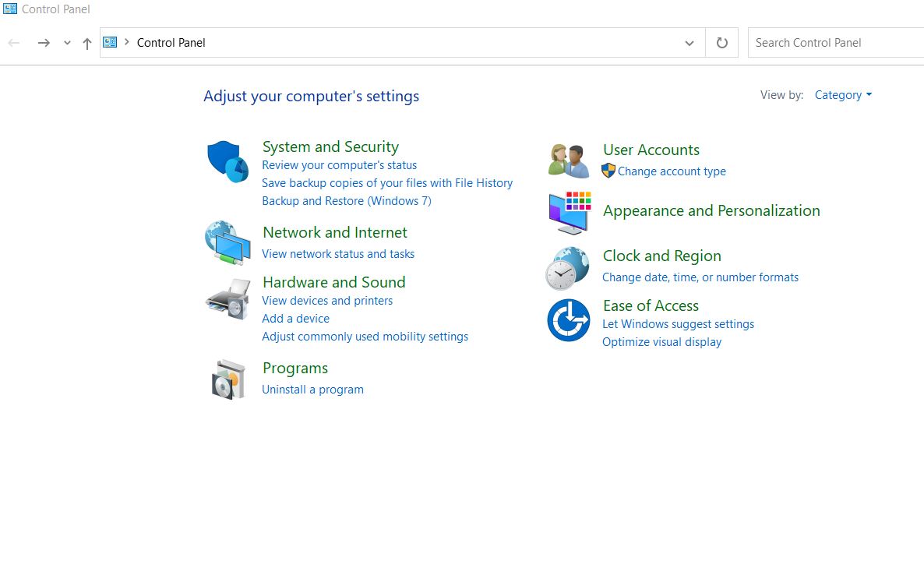Click Let Windows suggest settings

[679, 324]
